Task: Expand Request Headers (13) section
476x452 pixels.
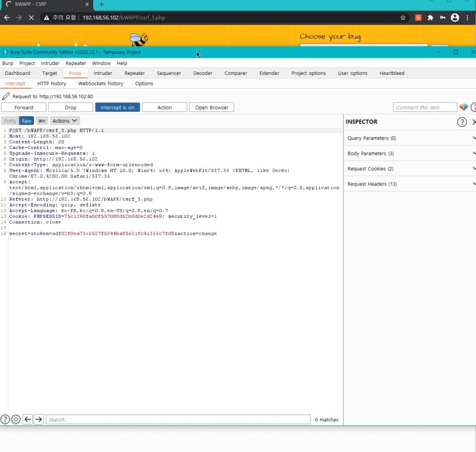Action: (x=410, y=184)
